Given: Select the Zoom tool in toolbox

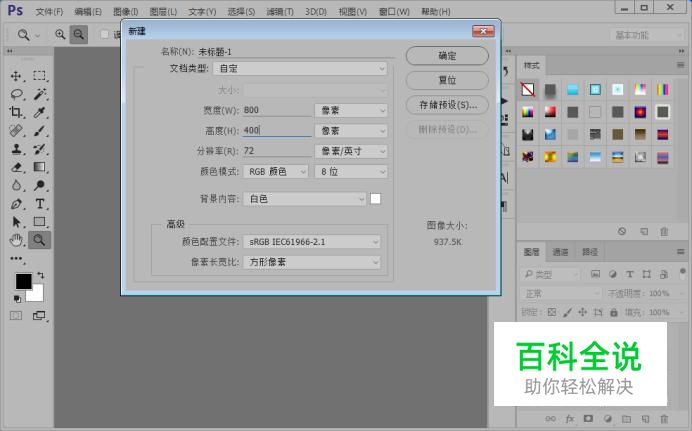Looking at the screenshot, I should pyautogui.click(x=40, y=240).
